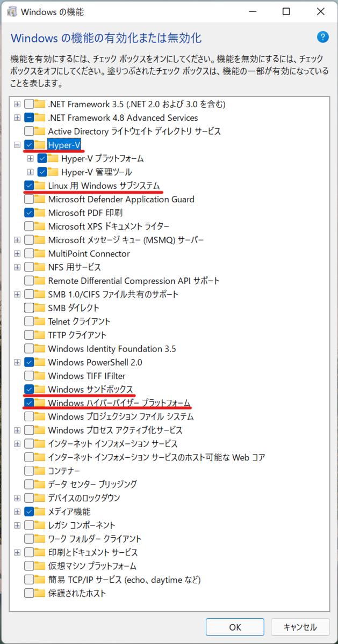Uncheck the Hyper-V checkbox
Screen dimensions: 338x644
(x=29, y=145)
